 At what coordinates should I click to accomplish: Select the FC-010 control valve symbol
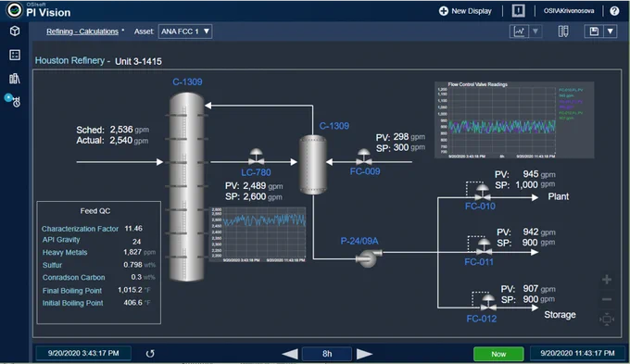click(482, 192)
